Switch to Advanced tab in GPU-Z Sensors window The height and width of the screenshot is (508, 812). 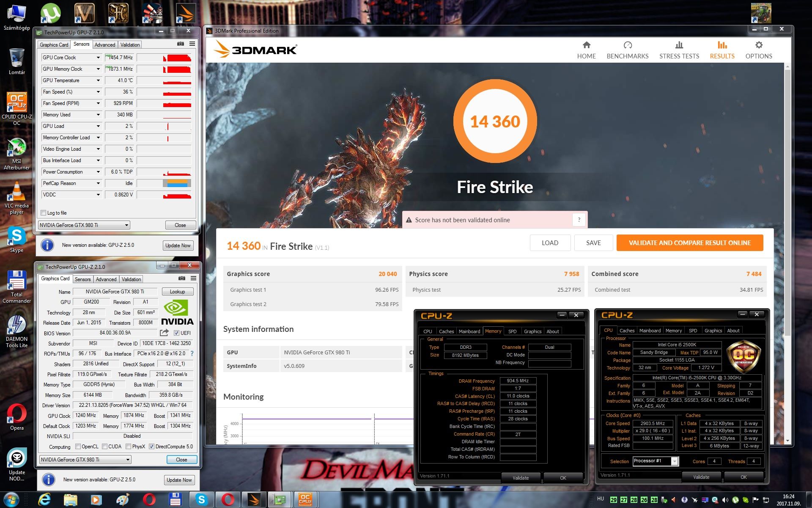click(x=105, y=45)
